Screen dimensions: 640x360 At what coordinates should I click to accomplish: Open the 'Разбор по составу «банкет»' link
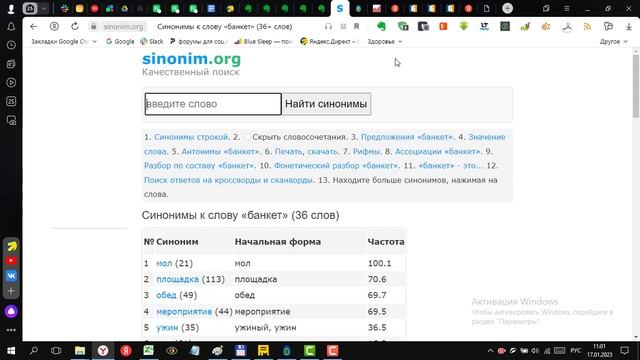199,166
